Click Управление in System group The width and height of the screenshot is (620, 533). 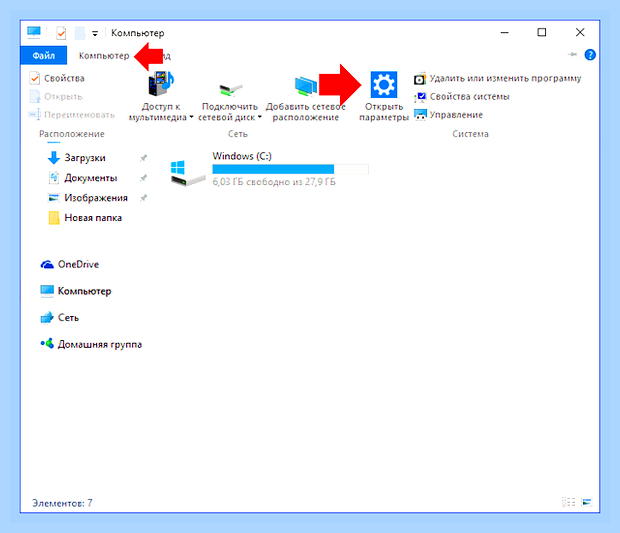[x=448, y=115]
